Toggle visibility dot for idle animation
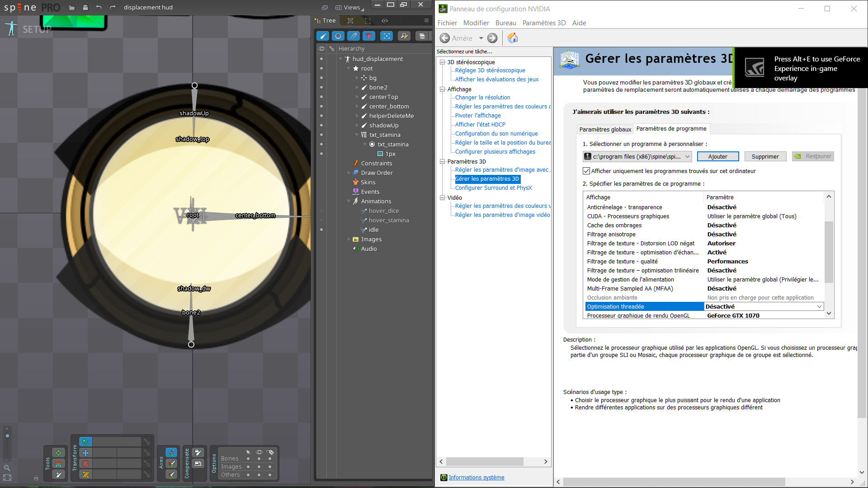The image size is (868, 488). (321, 230)
